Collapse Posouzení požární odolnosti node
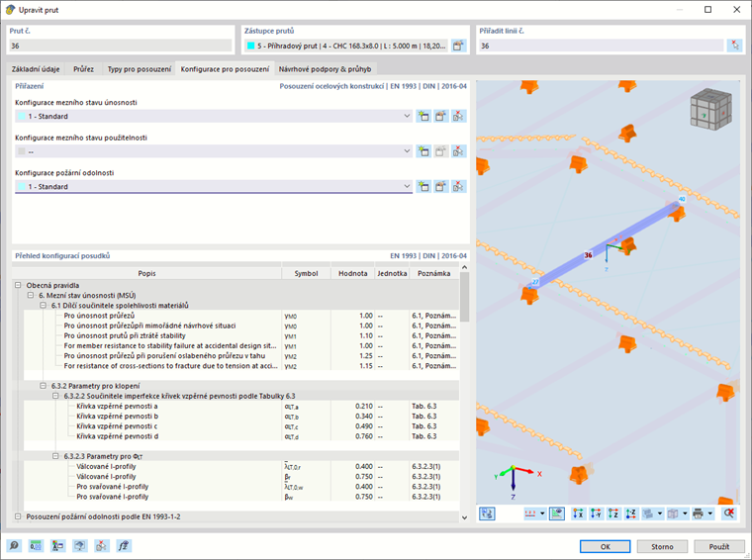The height and width of the screenshot is (560, 752). pos(18,516)
